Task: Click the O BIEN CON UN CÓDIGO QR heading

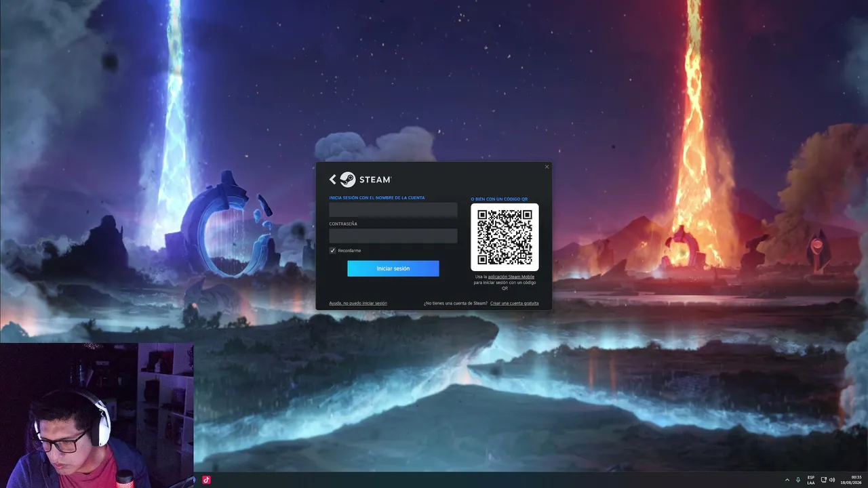Action: (499, 199)
